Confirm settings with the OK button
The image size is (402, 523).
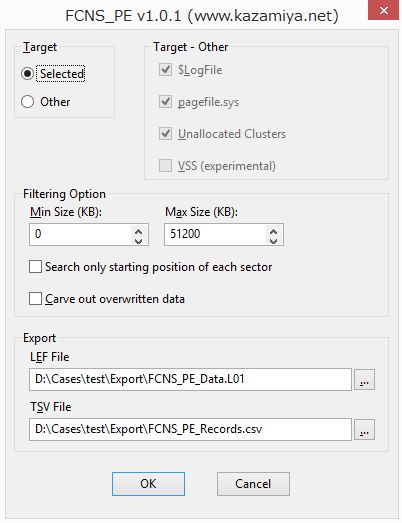click(148, 484)
